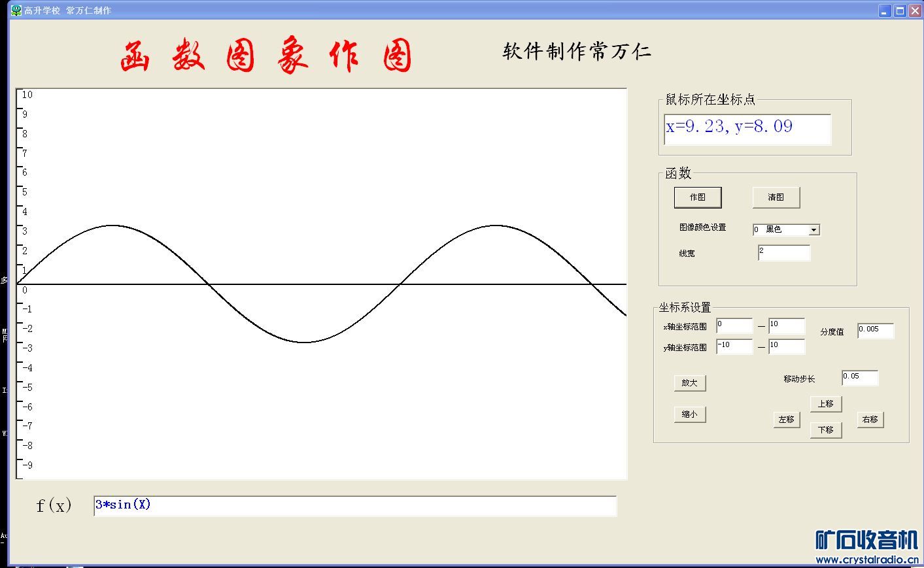Image resolution: width=924 pixels, height=568 pixels.
Task: Move the graph up with 上移
Action: [x=826, y=404]
